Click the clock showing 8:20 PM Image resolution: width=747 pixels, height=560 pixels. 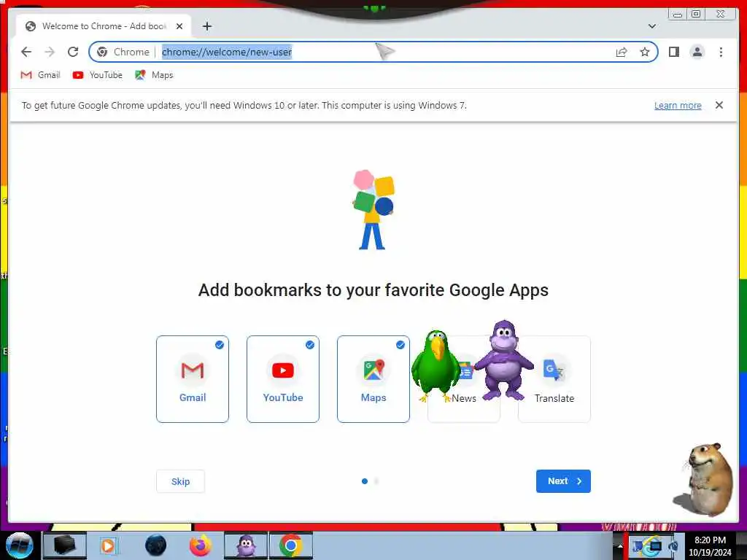tap(710, 546)
